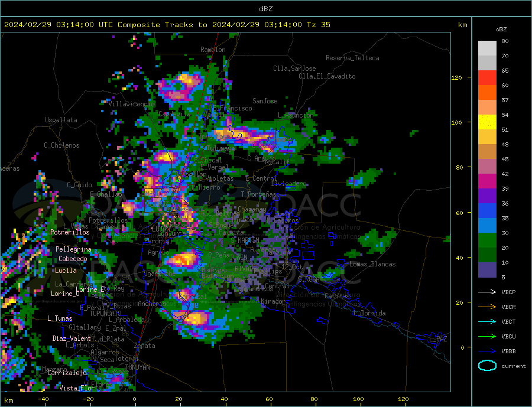Click the Divisadero place label
This screenshot has height=407, width=532.
pyautogui.click(x=288, y=184)
